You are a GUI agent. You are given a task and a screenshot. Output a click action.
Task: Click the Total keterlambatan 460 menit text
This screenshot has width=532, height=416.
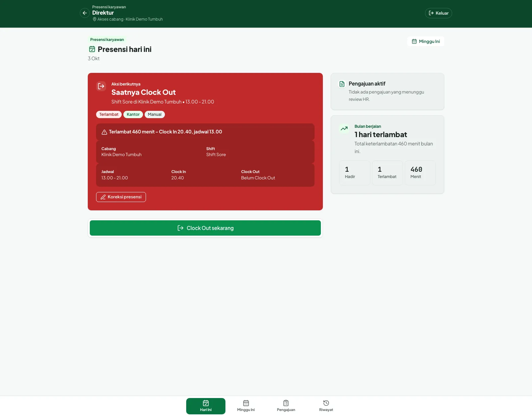coord(394,147)
